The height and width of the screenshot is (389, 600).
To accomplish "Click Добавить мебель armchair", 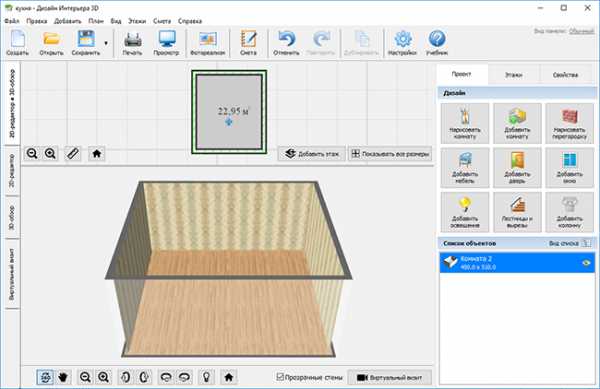I will click(x=465, y=168).
